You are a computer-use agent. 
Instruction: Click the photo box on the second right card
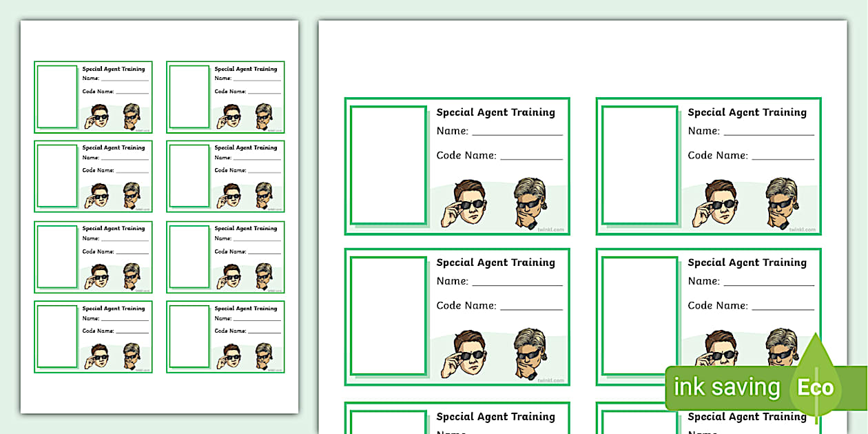[389, 316]
